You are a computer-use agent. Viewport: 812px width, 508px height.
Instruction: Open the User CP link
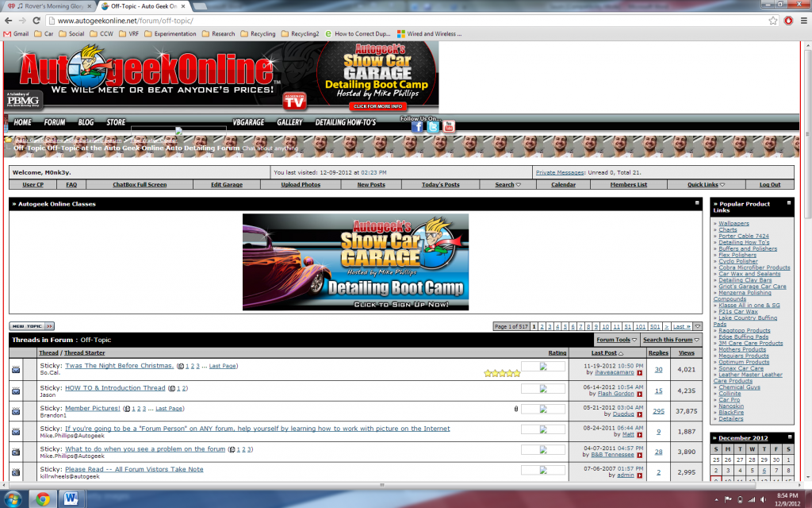point(33,184)
